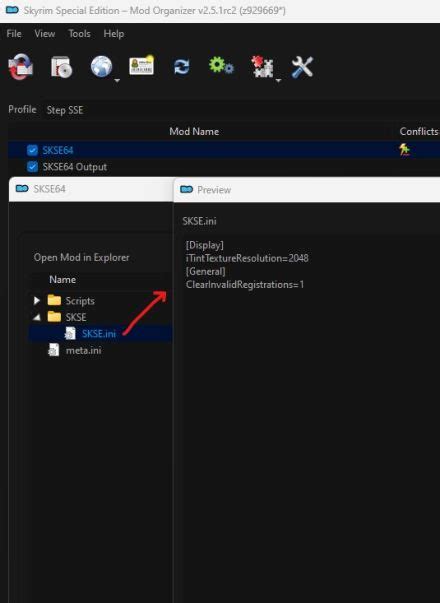Sort by the Mod Name column header
This screenshot has height=603, width=440.
pyautogui.click(x=194, y=132)
